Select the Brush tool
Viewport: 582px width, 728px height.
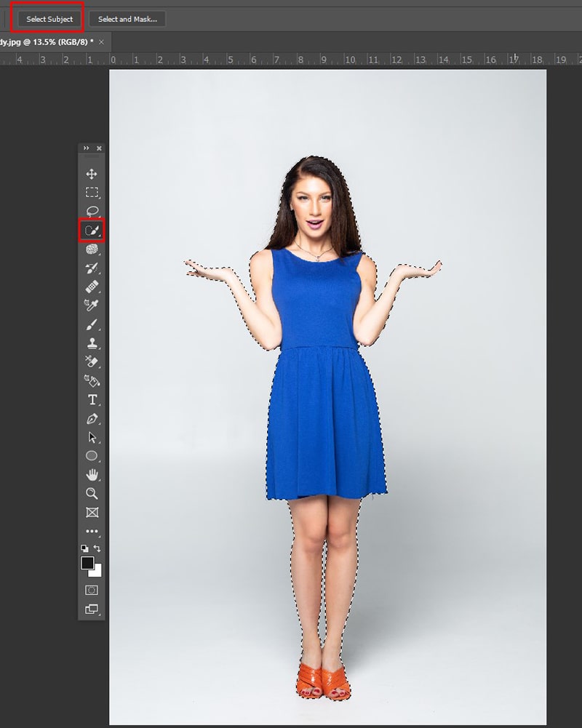pyautogui.click(x=92, y=324)
